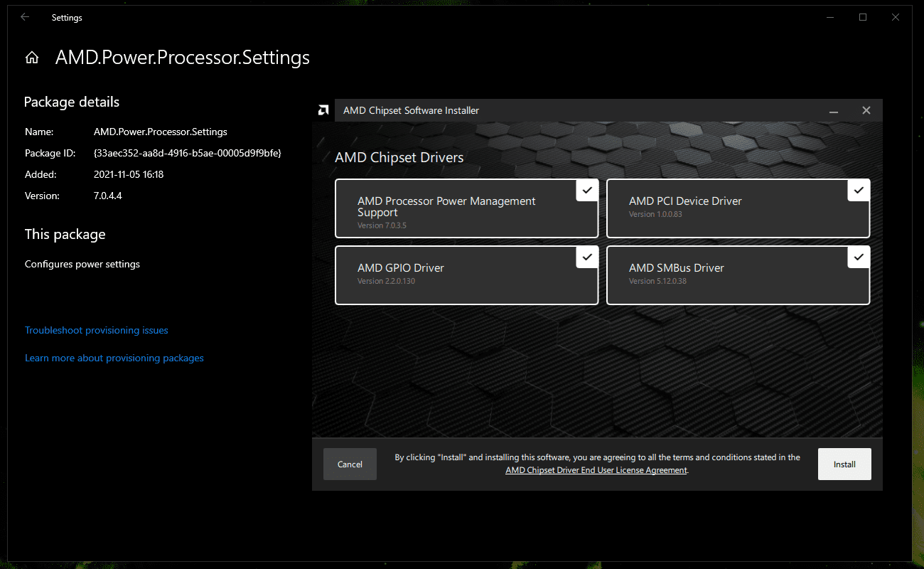Click the This package heading
Image resolution: width=924 pixels, height=569 pixels.
pos(65,234)
